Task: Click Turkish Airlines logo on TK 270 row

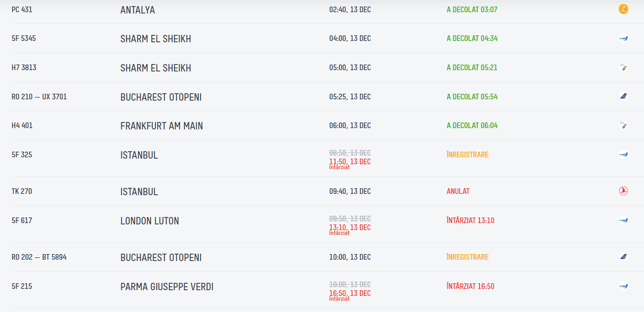Action: tap(623, 191)
